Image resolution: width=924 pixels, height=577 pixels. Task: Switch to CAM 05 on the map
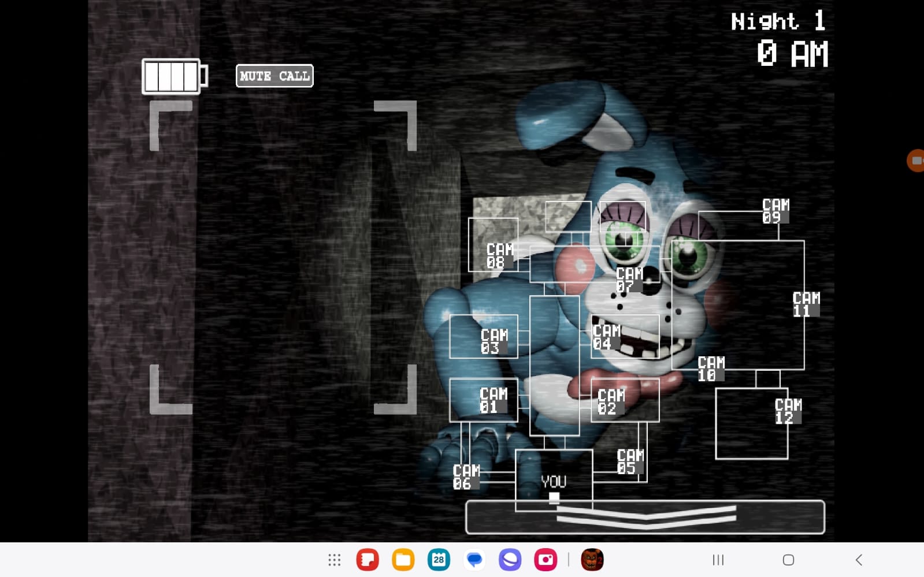630,461
